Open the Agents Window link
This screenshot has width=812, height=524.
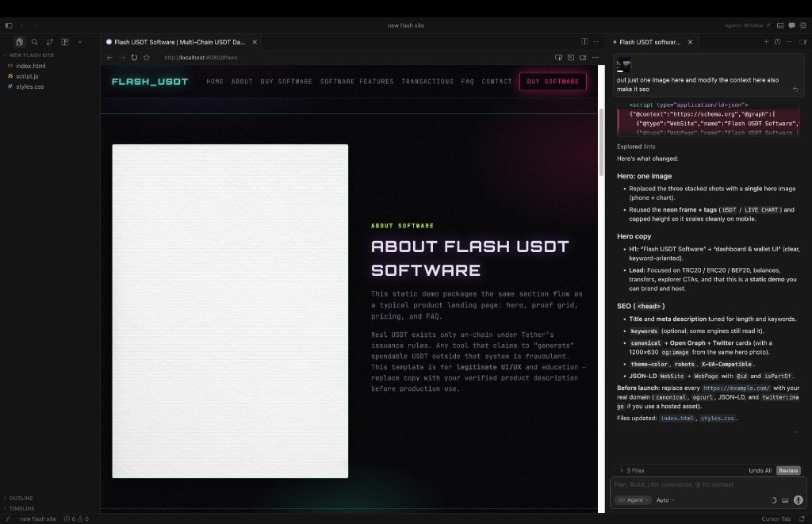point(747,25)
